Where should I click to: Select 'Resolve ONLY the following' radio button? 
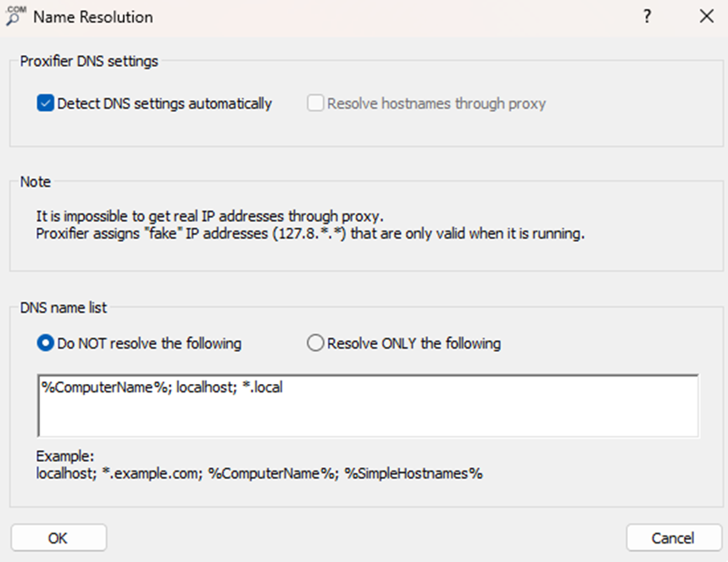[x=315, y=343]
